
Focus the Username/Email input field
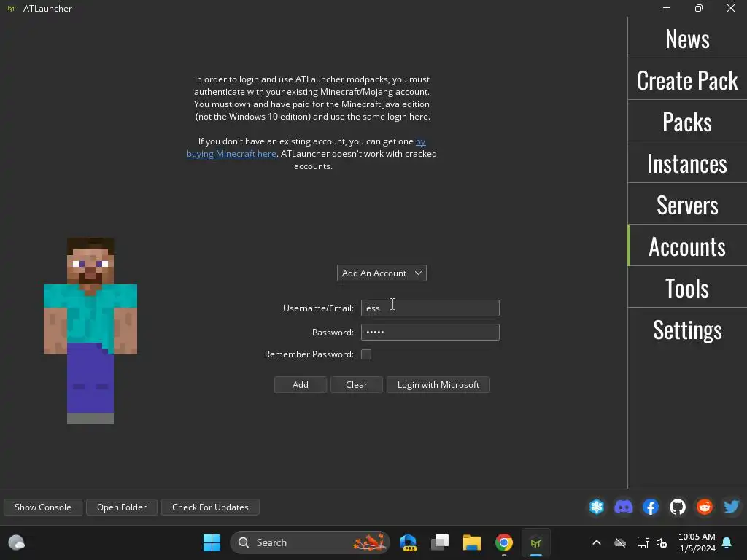pos(430,308)
